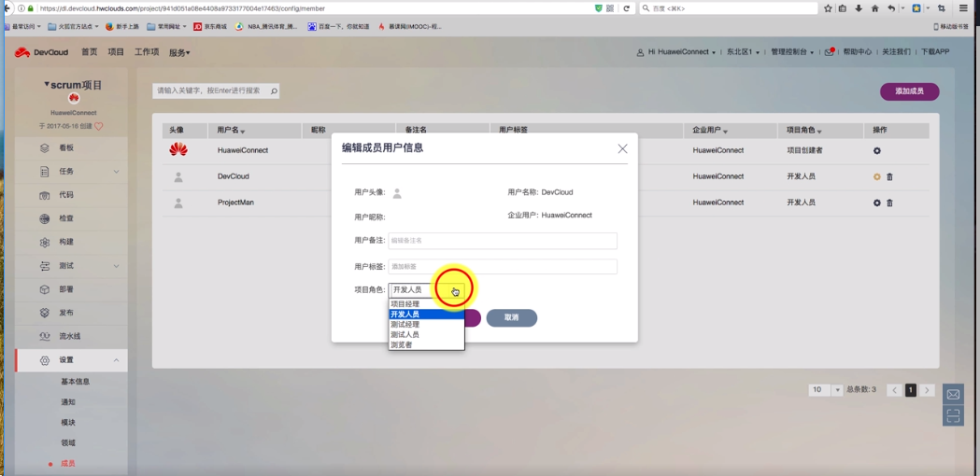Click the heart favorite icon
Viewport: 980px width, 476px height.
pyautogui.click(x=99, y=126)
